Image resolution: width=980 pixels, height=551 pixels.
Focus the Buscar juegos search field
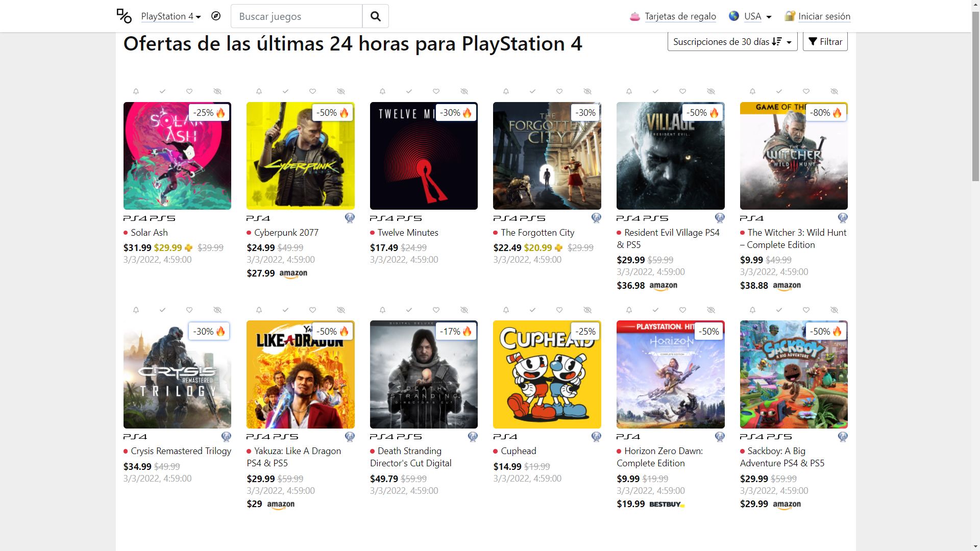click(x=297, y=16)
